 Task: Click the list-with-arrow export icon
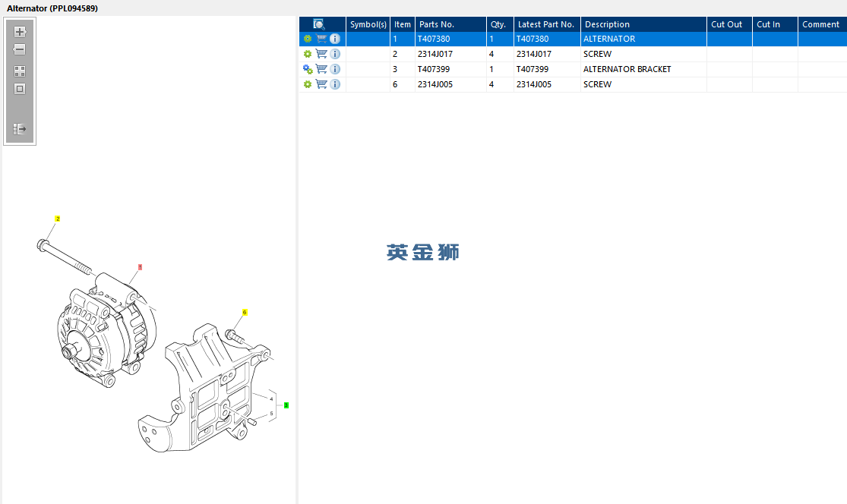20,129
